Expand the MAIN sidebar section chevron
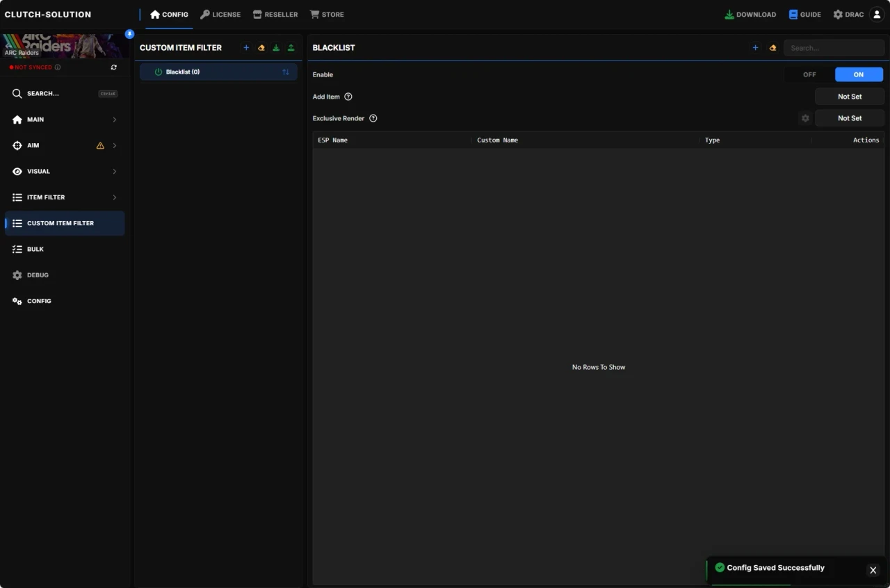Image resolution: width=890 pixels, height=588 pixels. tap(115, 120)
